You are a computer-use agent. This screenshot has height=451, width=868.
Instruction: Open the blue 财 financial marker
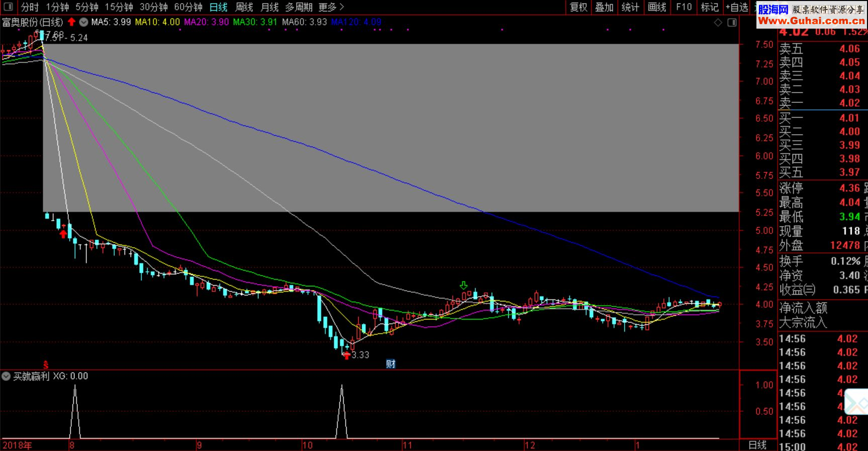(x=391, y=364)
